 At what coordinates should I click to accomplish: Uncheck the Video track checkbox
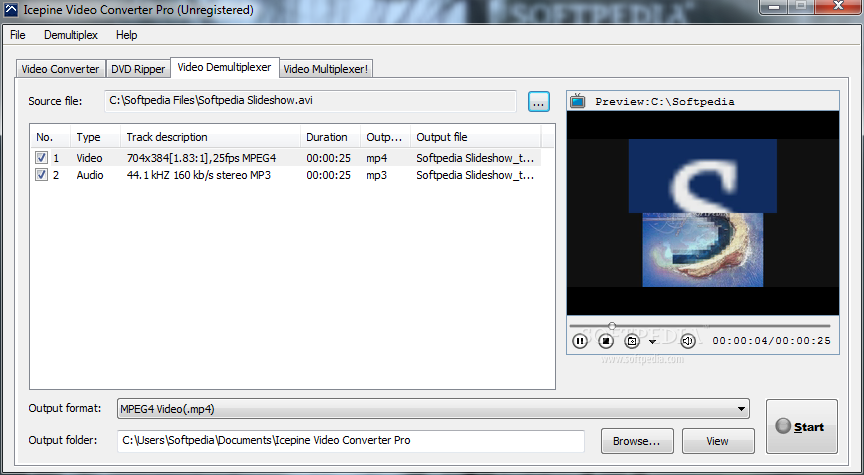pyautogui.click(x=41, y=158)
